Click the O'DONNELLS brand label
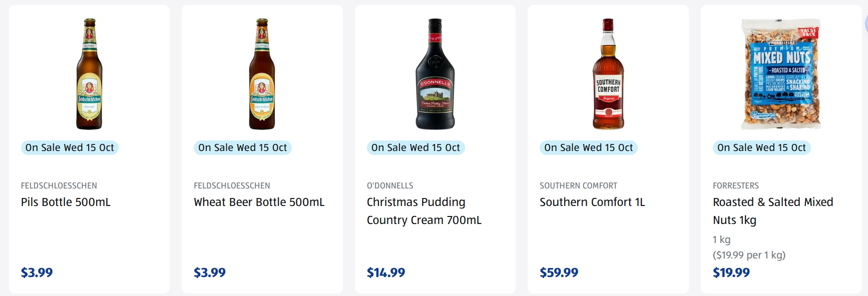 (390, 185)
